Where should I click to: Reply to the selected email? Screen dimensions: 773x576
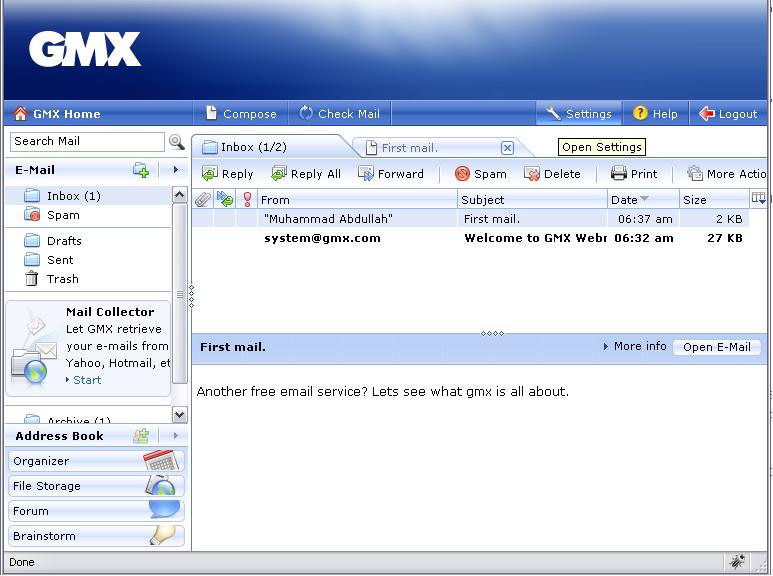[227, 174]
